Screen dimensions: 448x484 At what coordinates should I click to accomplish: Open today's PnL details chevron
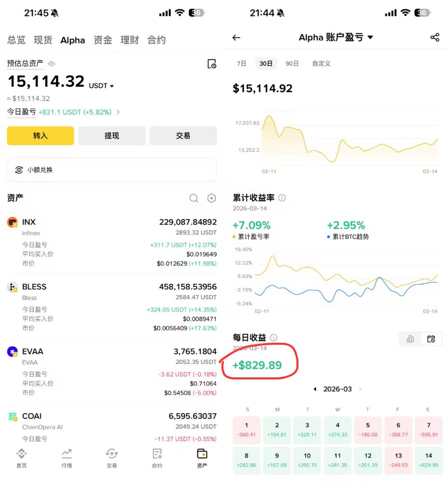118,112
